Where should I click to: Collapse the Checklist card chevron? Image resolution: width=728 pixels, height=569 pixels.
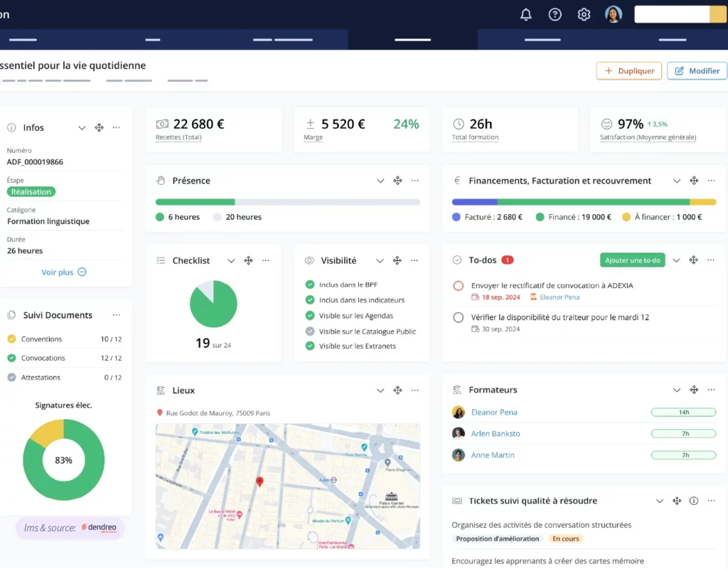coord(231,261)
